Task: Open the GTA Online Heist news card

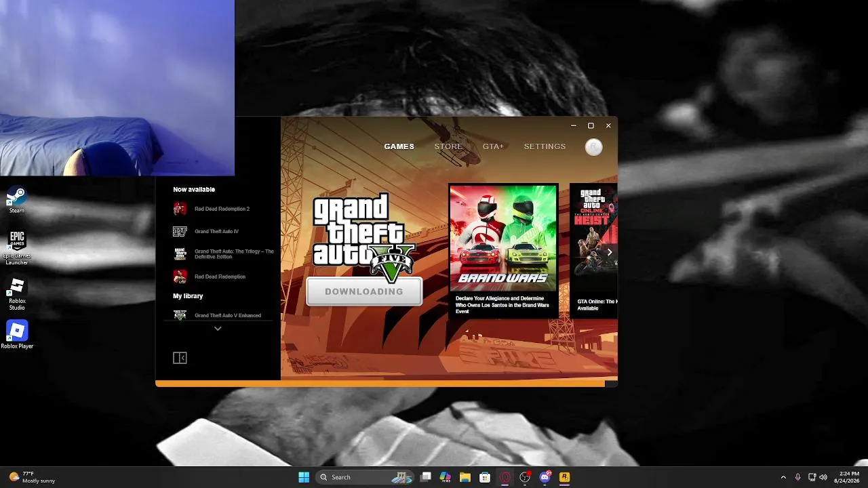Action: [594, 249]
